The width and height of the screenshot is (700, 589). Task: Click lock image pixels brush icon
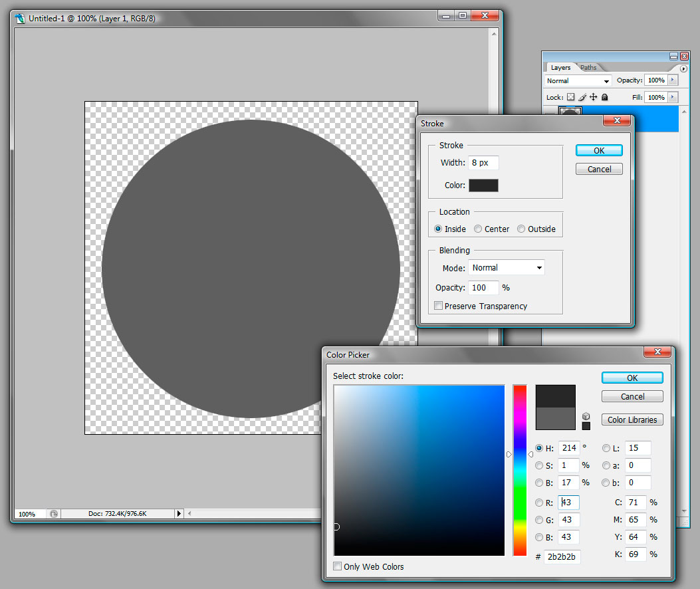(582, 97)
